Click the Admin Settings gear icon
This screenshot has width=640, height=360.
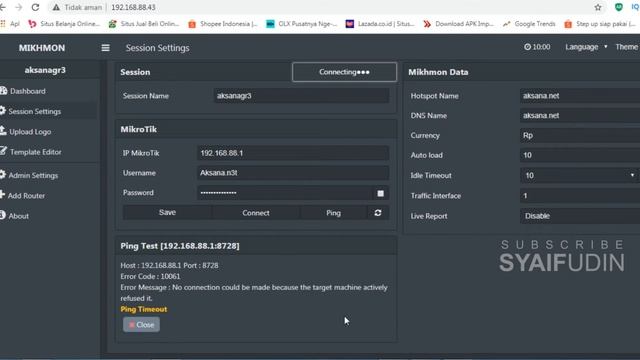2,175
